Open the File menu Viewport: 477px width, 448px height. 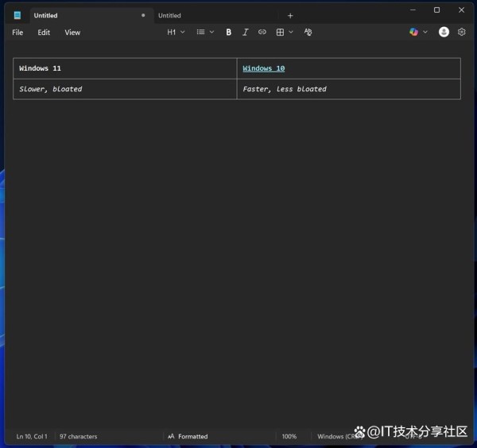[x=17, y=33]
